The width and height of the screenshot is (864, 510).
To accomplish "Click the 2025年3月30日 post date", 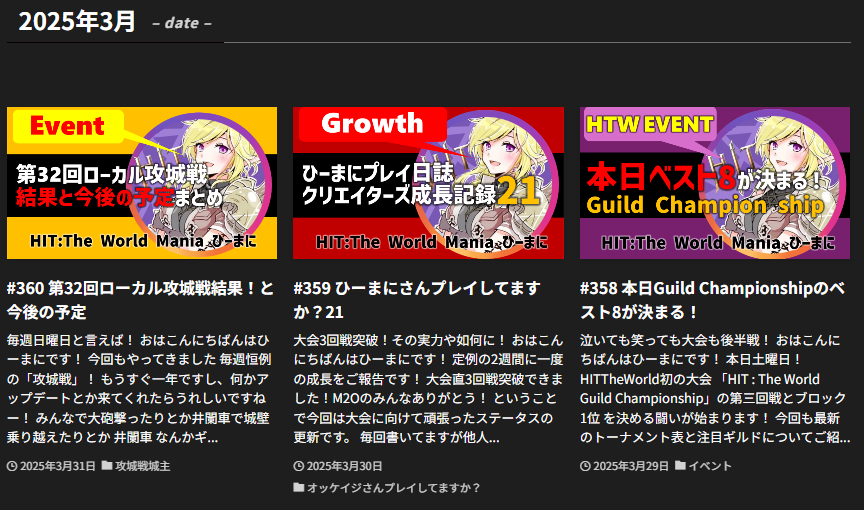I will (345, 466).
